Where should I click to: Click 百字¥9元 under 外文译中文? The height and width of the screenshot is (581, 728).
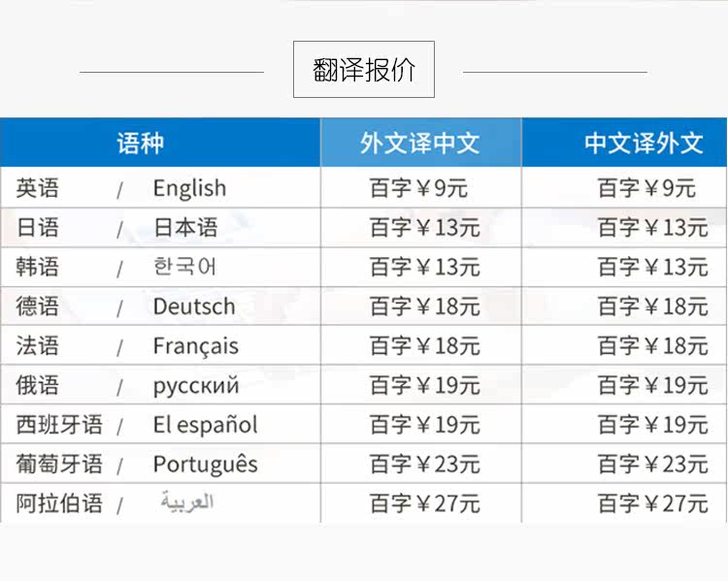tap(419, 188)
